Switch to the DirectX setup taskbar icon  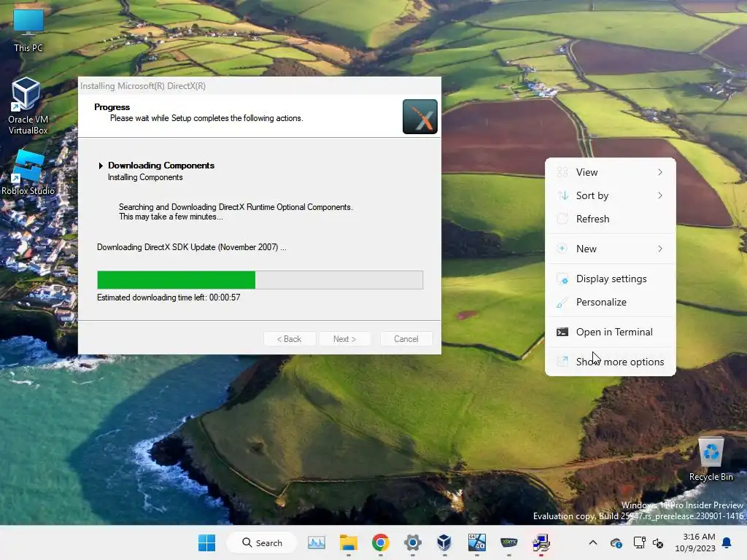(541, 542)
